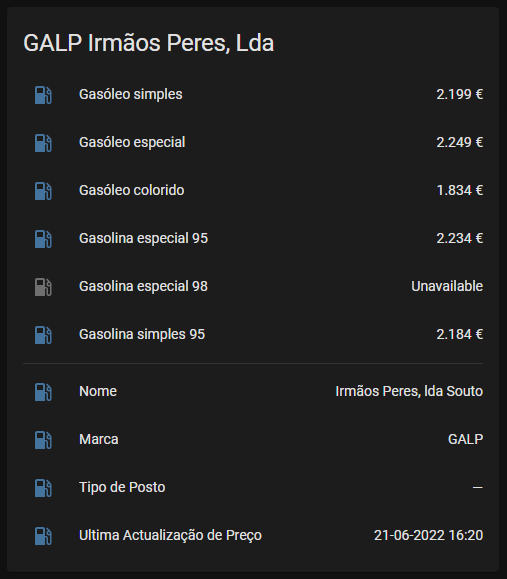Viewport: 507px width, 579px height.
Task: Click the pump icon beside Tipo de Posto
Action: [x=43, y=488]
